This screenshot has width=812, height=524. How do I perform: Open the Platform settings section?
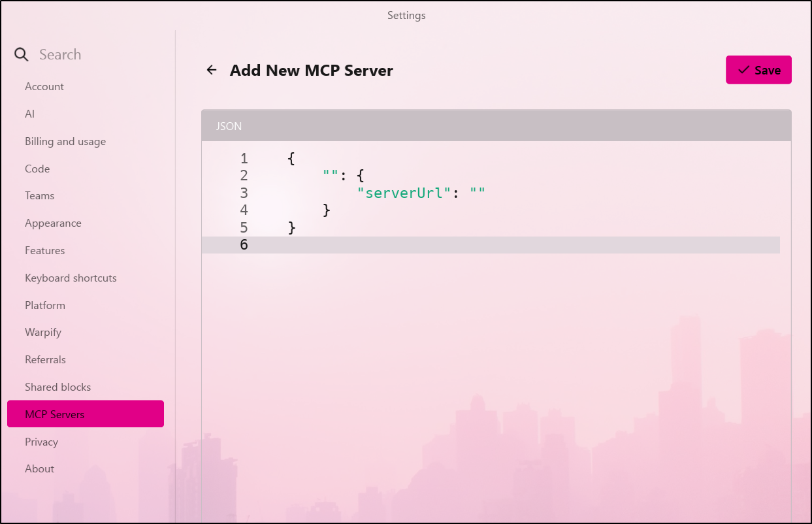pos(45,306)
